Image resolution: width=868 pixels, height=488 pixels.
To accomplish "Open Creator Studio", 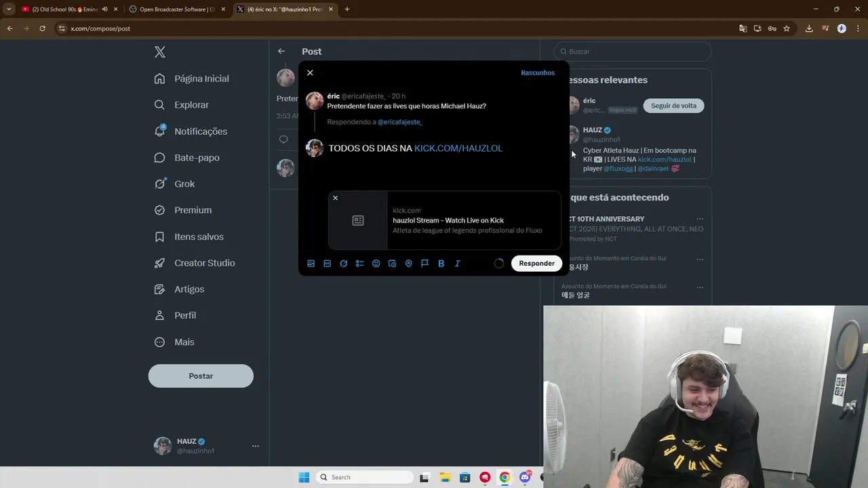I will click(x=195, y=263).
